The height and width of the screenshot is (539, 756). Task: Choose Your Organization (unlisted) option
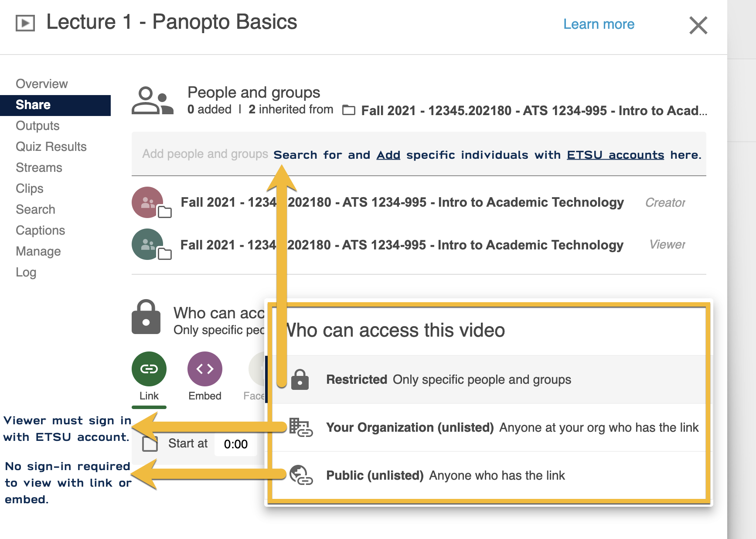(512, 427)
